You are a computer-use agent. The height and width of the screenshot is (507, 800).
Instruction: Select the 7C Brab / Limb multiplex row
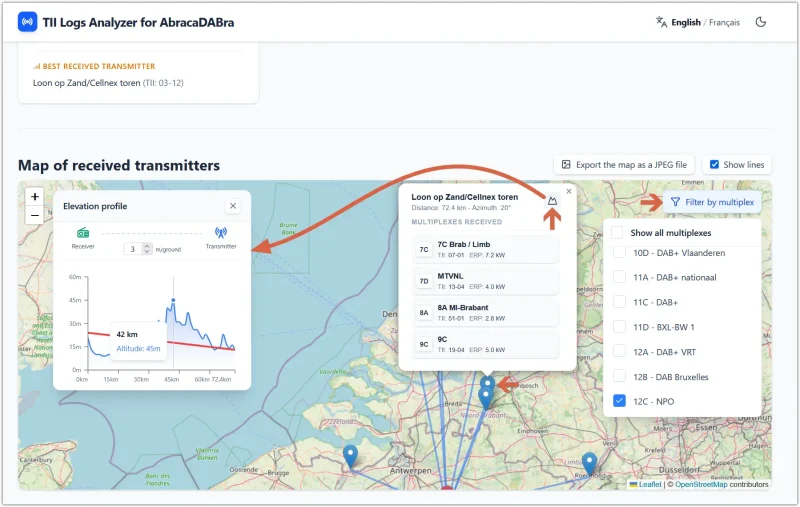[485, 249]
